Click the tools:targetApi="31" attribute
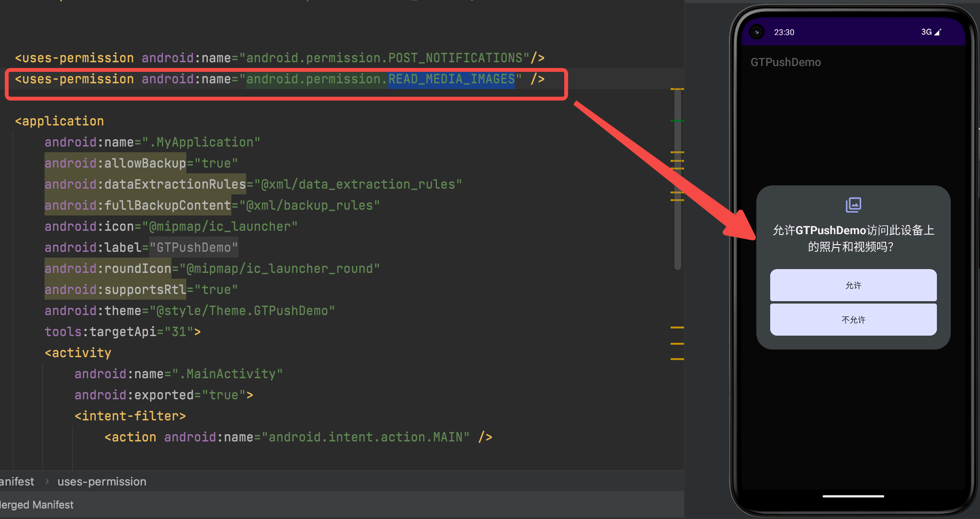Image resolution: width=980 pixels, height=519 pixels. pos(119,332)
